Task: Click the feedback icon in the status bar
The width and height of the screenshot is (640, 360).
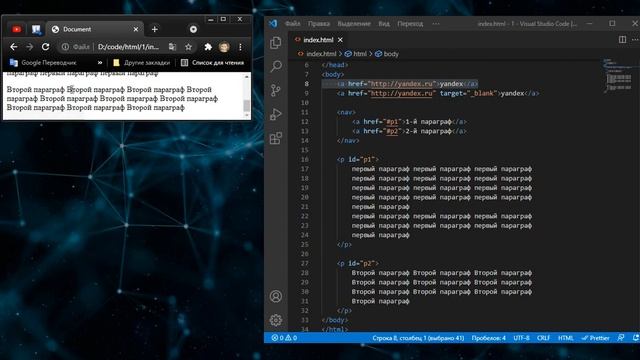Action: 621,338
